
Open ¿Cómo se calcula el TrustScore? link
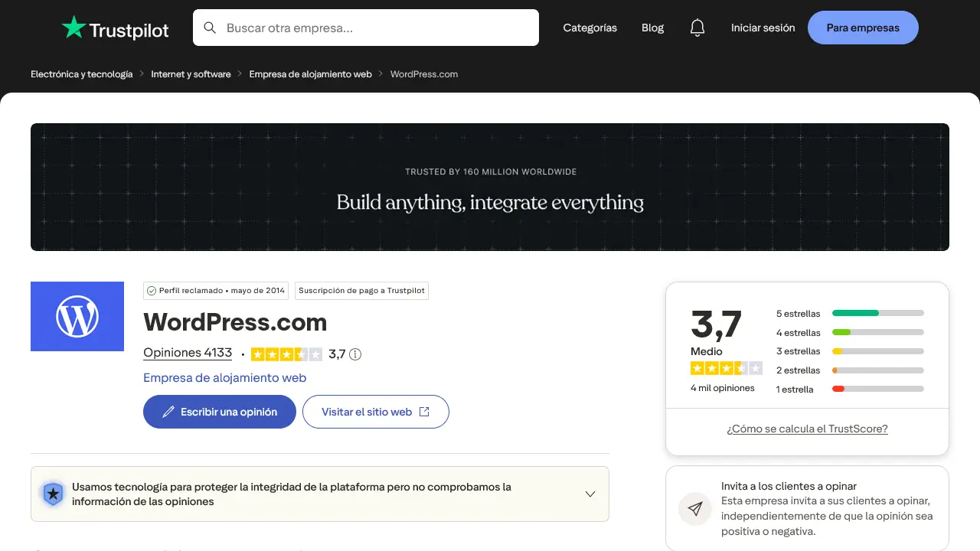[807, 429]
